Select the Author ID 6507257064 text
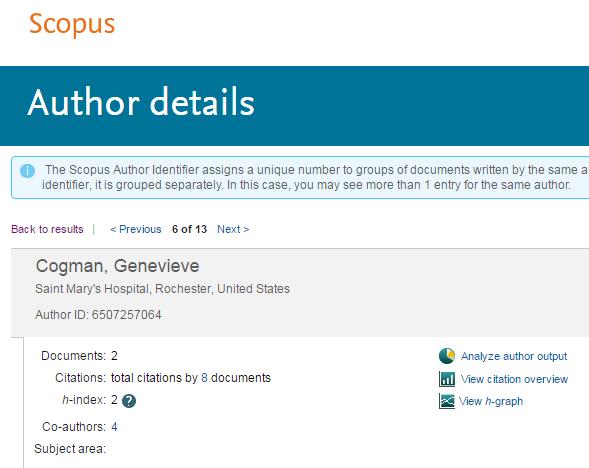The width and height of the screenshot is (589, 468). [x=98, y=315]
